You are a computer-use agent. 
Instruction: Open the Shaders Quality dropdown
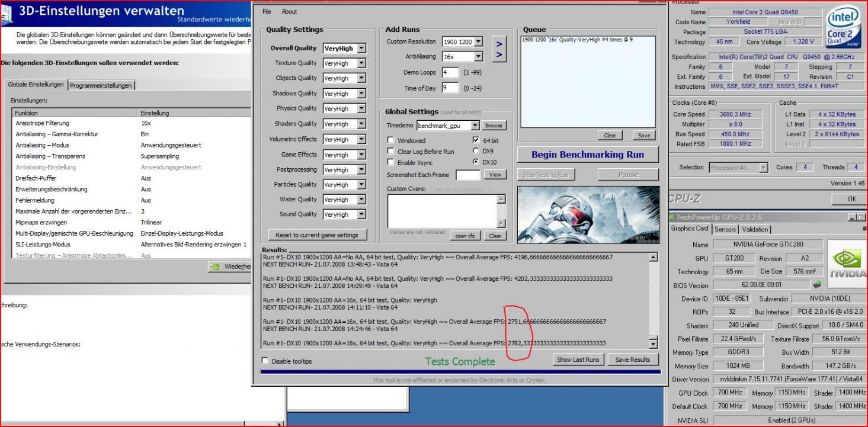click(361, 124)
